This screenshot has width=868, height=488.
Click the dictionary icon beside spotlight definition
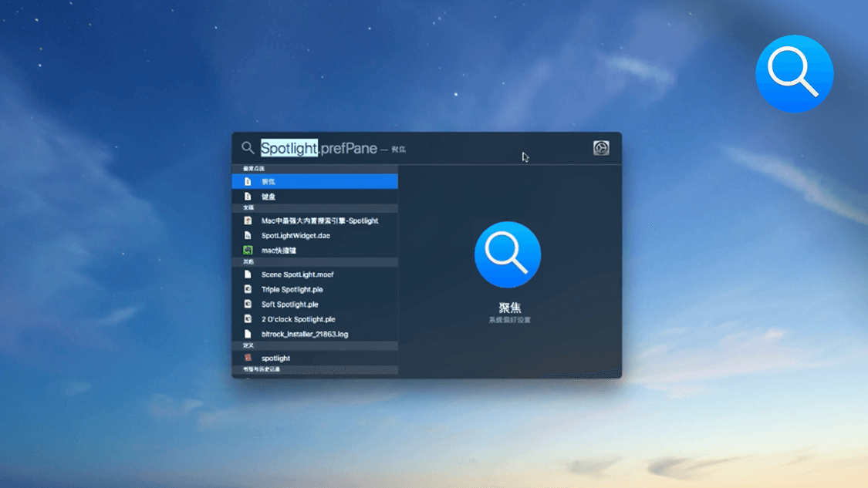(x=248, y=358)
